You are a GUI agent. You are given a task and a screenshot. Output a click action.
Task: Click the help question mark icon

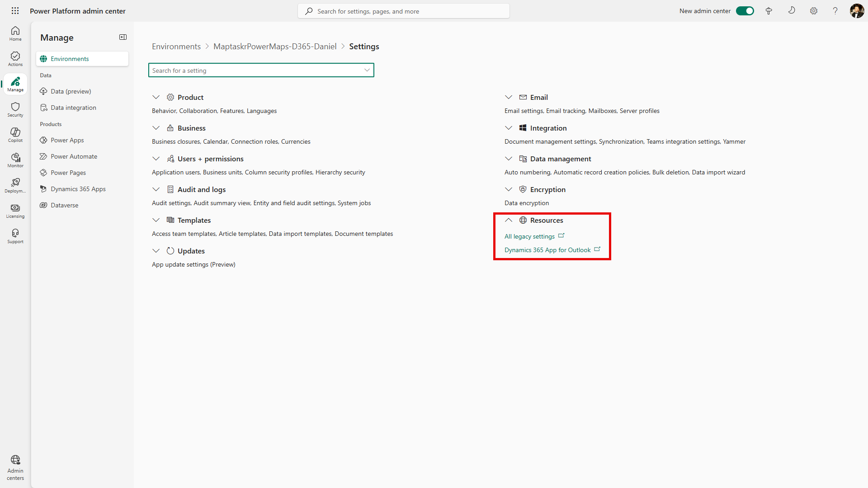(835, 11)
